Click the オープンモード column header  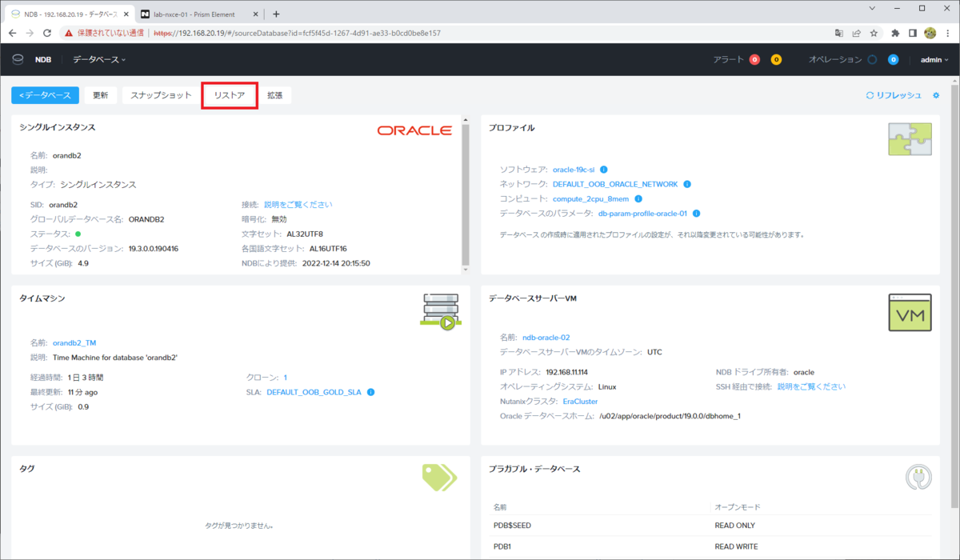(738, 507)
